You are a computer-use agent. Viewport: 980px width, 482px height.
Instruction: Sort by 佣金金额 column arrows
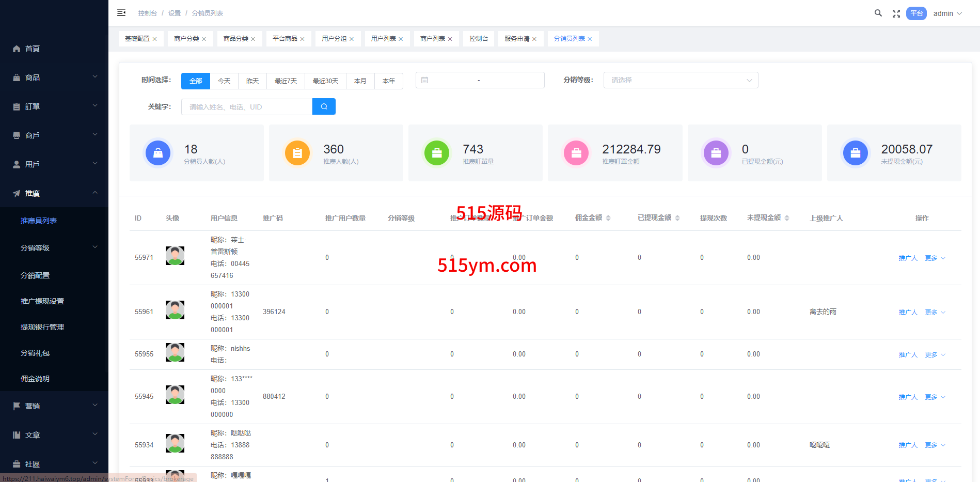(608, 218)
